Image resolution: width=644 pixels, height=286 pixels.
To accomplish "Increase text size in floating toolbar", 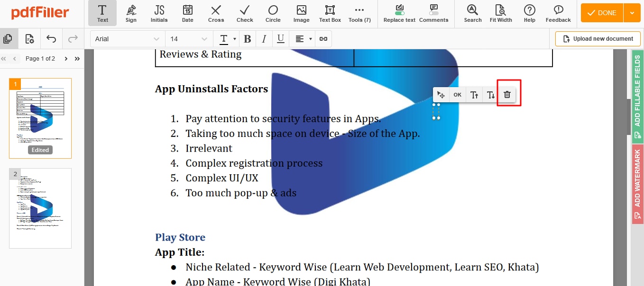I will [474, 95].
